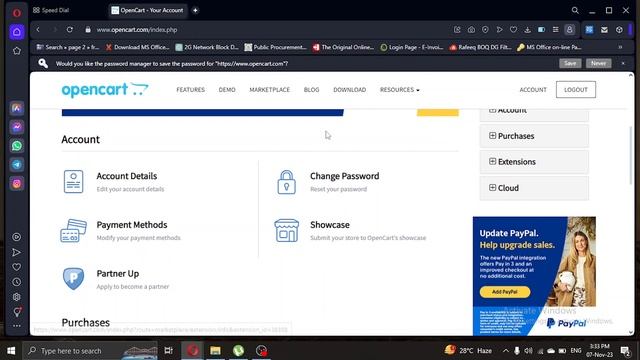
Task: Choose Never in the password manager bar
Action: click(x=598, y=63)
